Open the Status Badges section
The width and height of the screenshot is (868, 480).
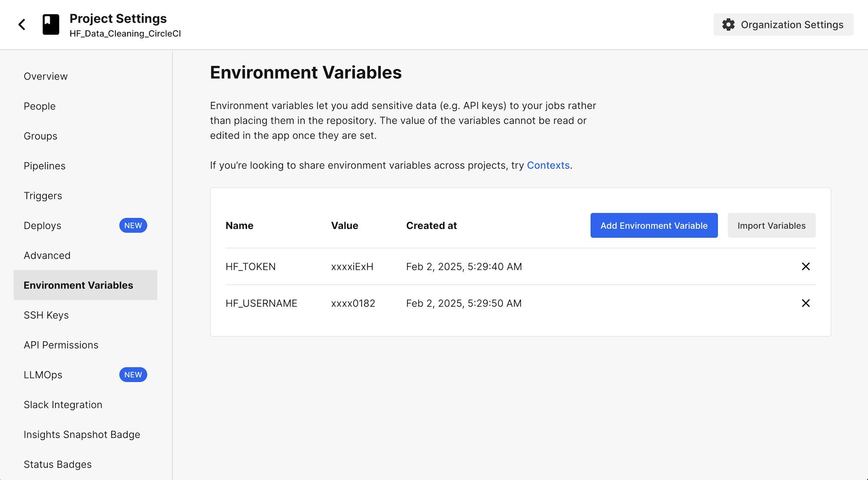click(x=57, y=464)
